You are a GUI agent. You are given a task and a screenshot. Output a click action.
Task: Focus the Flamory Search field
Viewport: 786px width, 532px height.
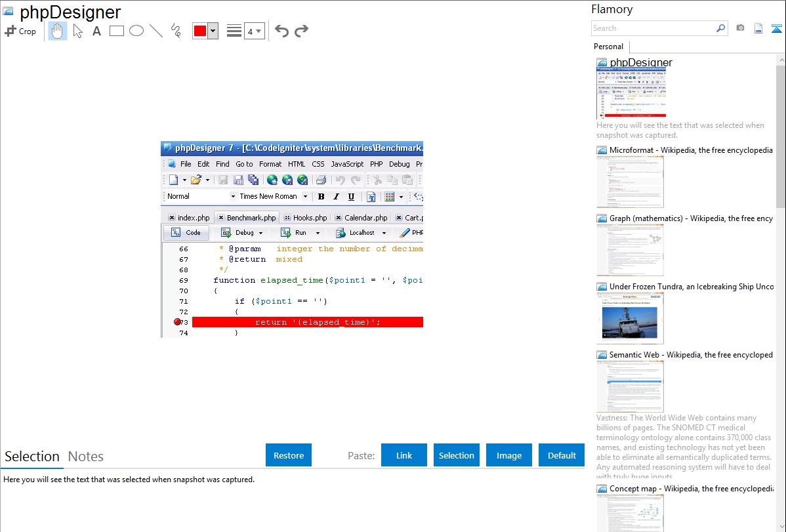[x=653, y=28]
